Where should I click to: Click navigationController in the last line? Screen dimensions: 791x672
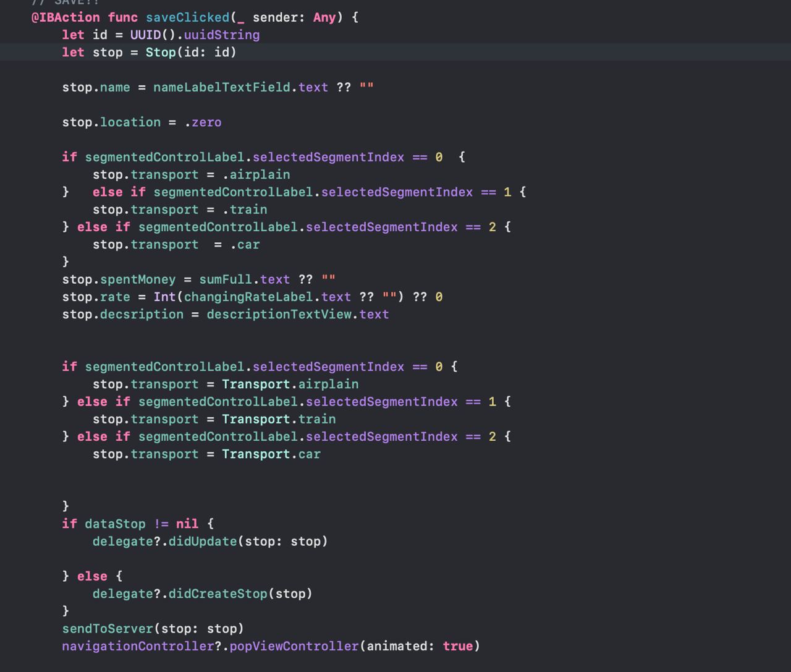(138, 646)
